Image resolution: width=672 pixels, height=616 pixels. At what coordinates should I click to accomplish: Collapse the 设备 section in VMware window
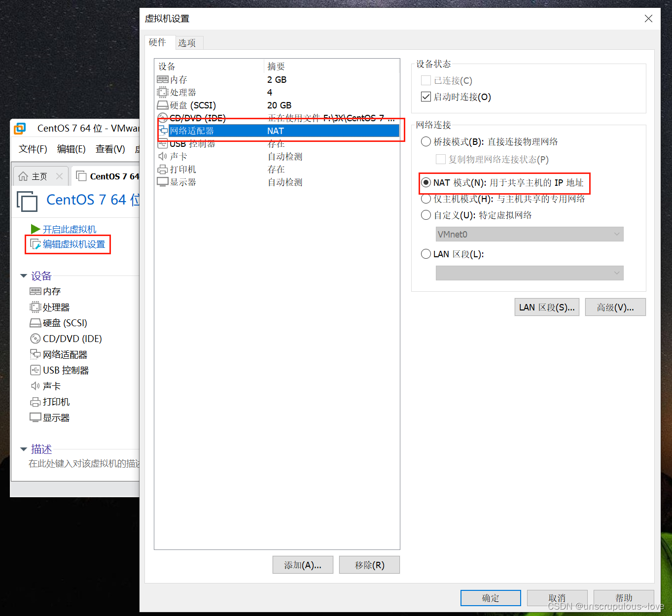pos(23,276)
